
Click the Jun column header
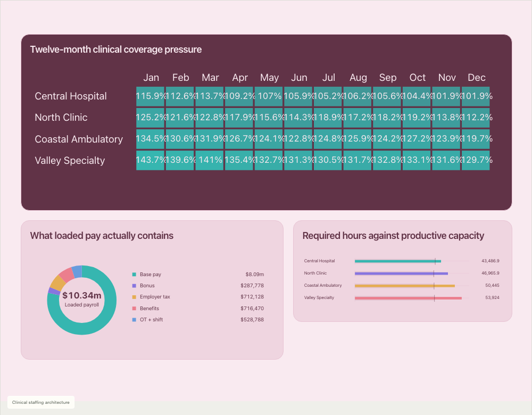pos(299,78)
